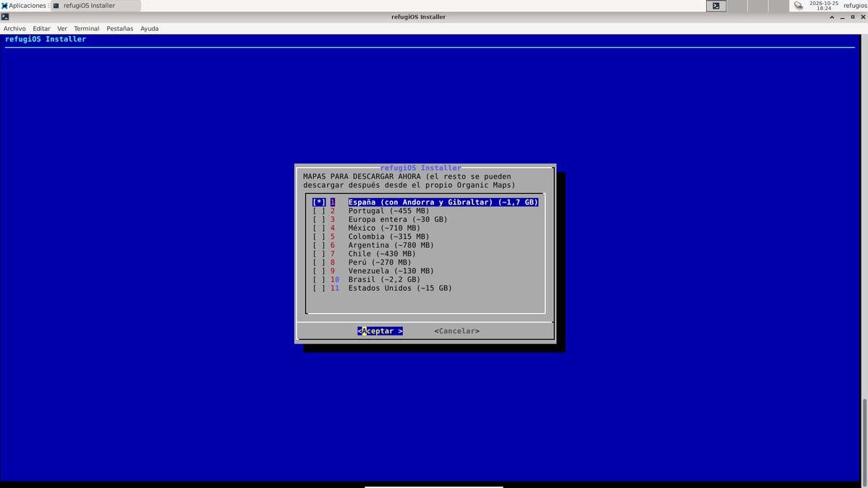
Task: Uncheck the España map checkbox
Action: click(319, 202)
